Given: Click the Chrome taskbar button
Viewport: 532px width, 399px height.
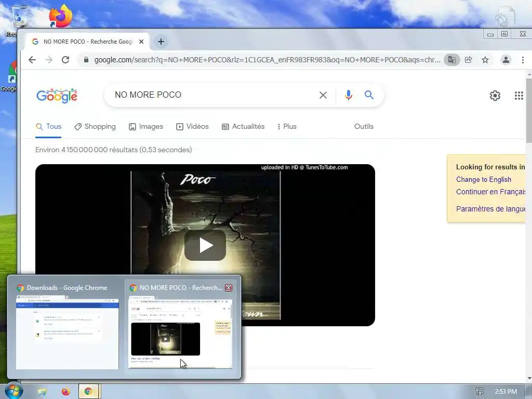Looking at the screenshot, I should 88,392.
